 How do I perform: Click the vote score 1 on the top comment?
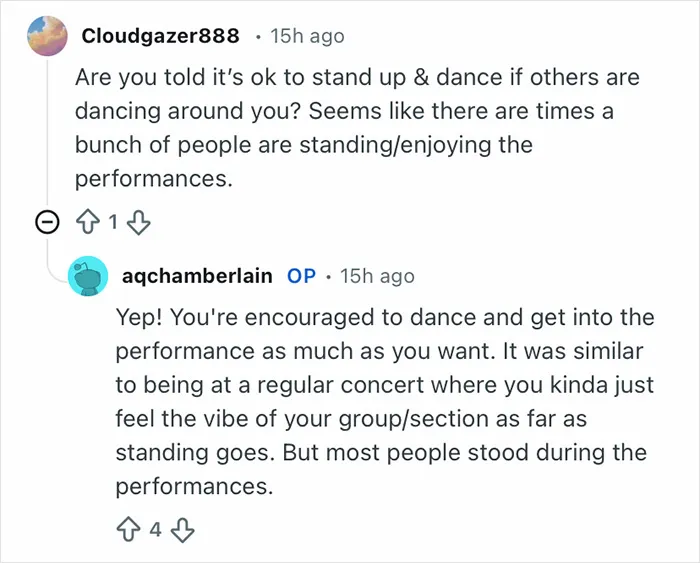(113, 222)
